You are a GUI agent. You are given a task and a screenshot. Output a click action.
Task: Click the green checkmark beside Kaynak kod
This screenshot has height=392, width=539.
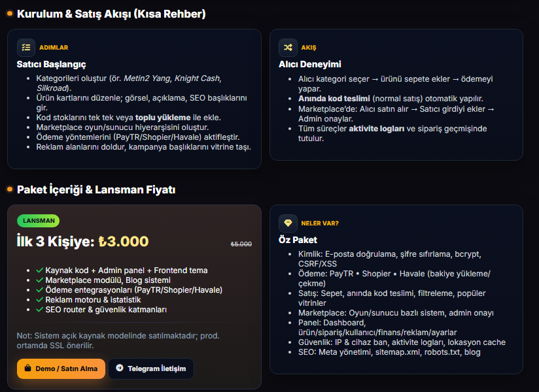tap(40, 270)
